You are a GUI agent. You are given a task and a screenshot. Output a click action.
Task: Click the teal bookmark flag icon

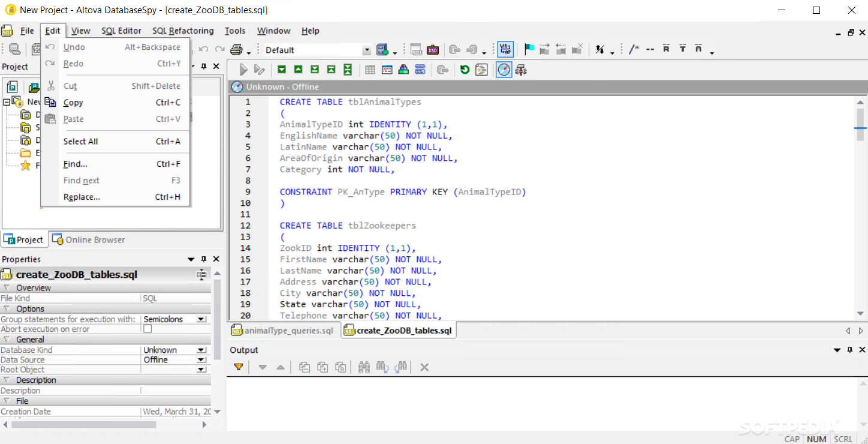tap(529, 50)
